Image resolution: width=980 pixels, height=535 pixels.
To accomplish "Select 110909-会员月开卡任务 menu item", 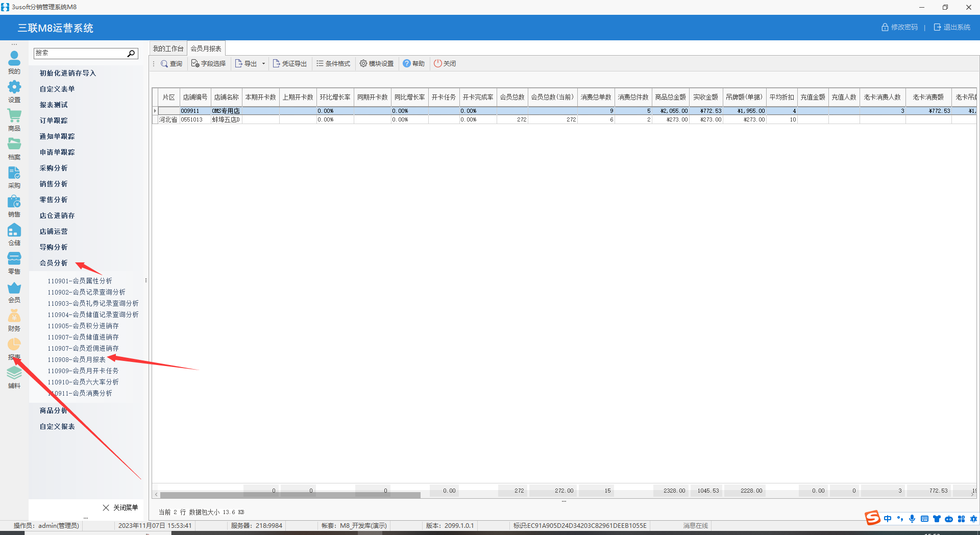I will (83, 371).
